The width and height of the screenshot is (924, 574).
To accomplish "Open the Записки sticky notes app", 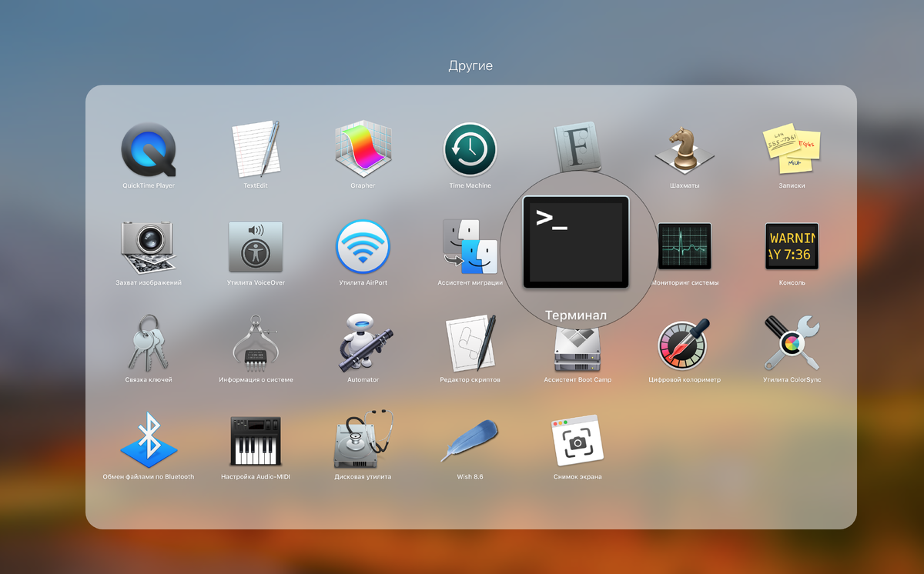I will 792,150.
